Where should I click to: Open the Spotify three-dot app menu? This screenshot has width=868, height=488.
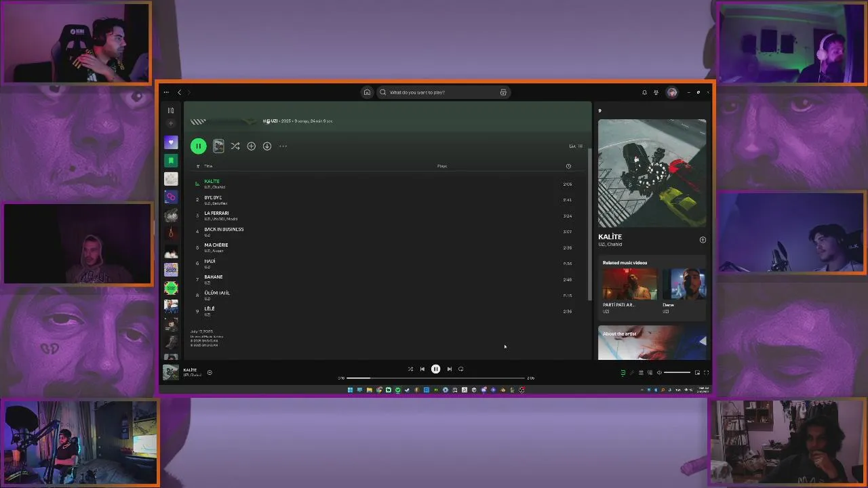click(166, 92)
